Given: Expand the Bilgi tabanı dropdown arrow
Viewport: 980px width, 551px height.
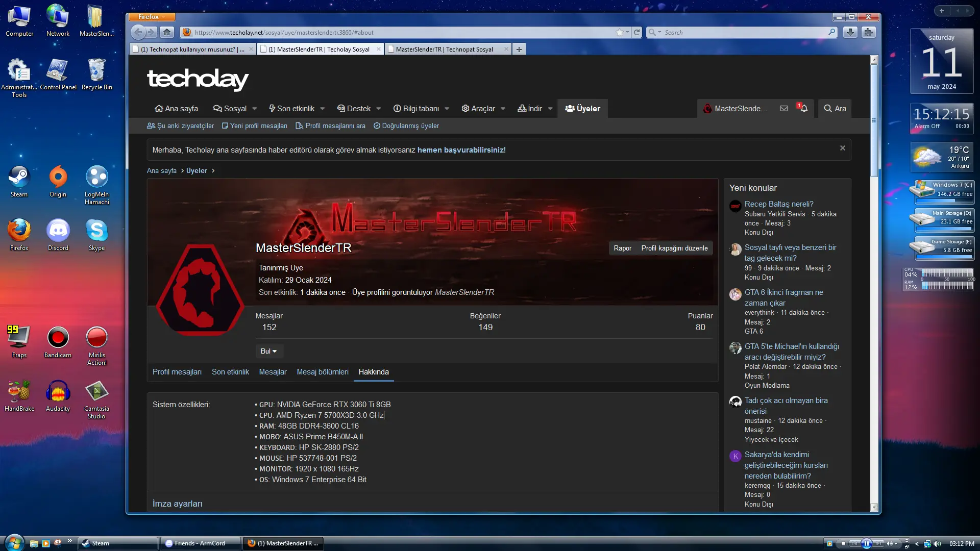Looking at the screenshot, I should 447,109.
